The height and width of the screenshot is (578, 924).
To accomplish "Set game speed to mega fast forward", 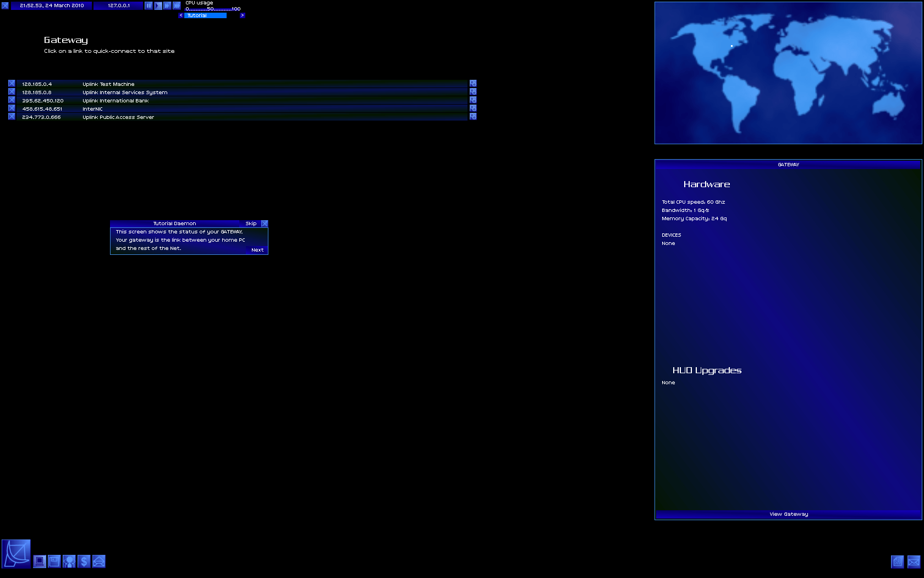I will (177, 6).
